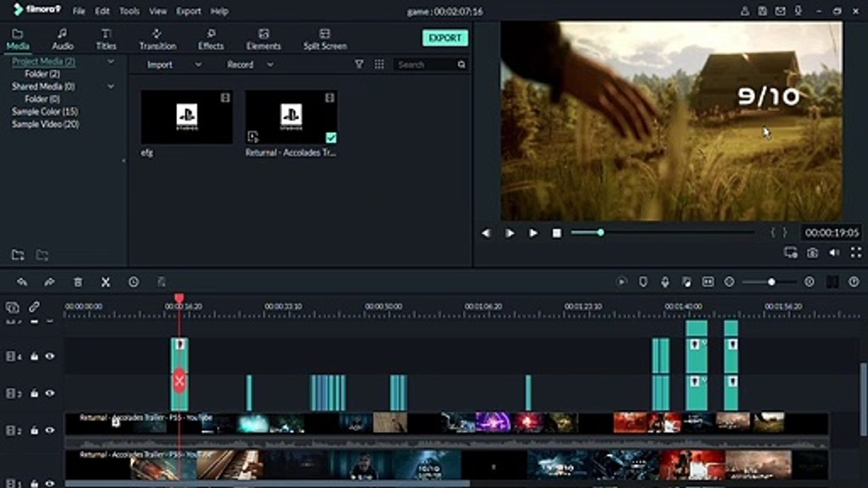This screenshot has height=488, width=868.
Task: Lock track 3 with its padlock
Action: click(x=34, y=394)
